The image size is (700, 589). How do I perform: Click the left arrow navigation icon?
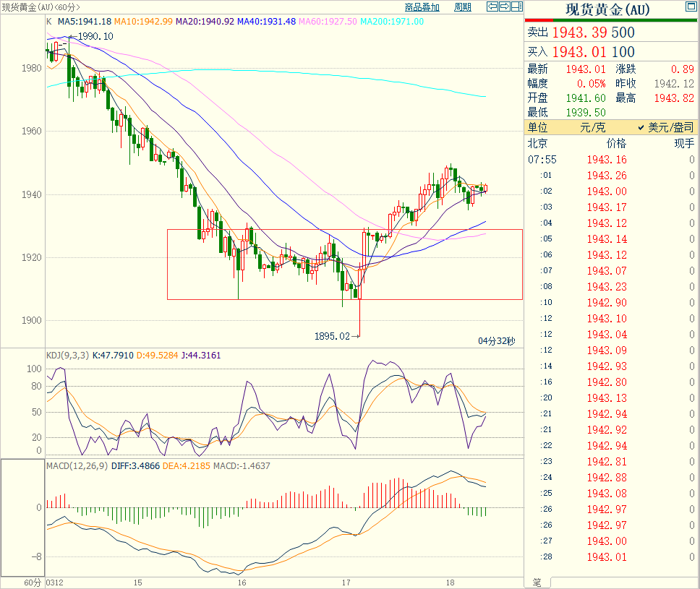point(492,7)
